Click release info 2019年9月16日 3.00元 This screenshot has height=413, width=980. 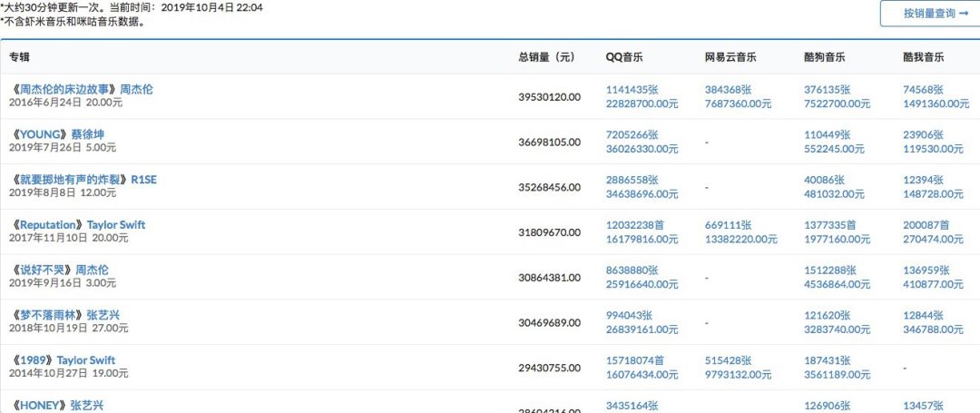63,283
